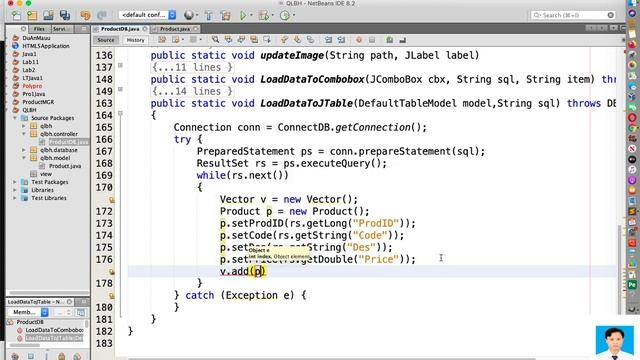
Task: Expand folded code at line 149
Action: [120, 89]
